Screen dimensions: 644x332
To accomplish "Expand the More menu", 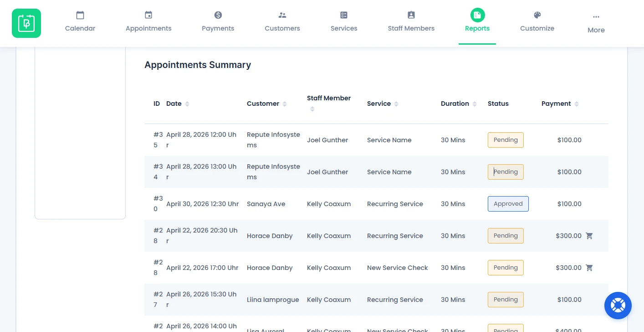I will pos(596,24).
